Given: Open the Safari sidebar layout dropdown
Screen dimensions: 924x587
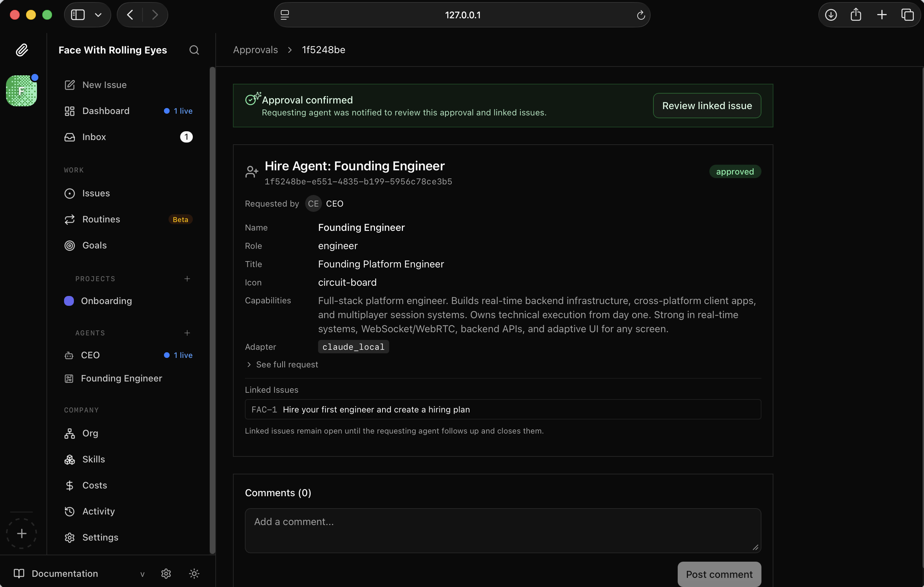Looking at the screenshot, I should [98, 14].
